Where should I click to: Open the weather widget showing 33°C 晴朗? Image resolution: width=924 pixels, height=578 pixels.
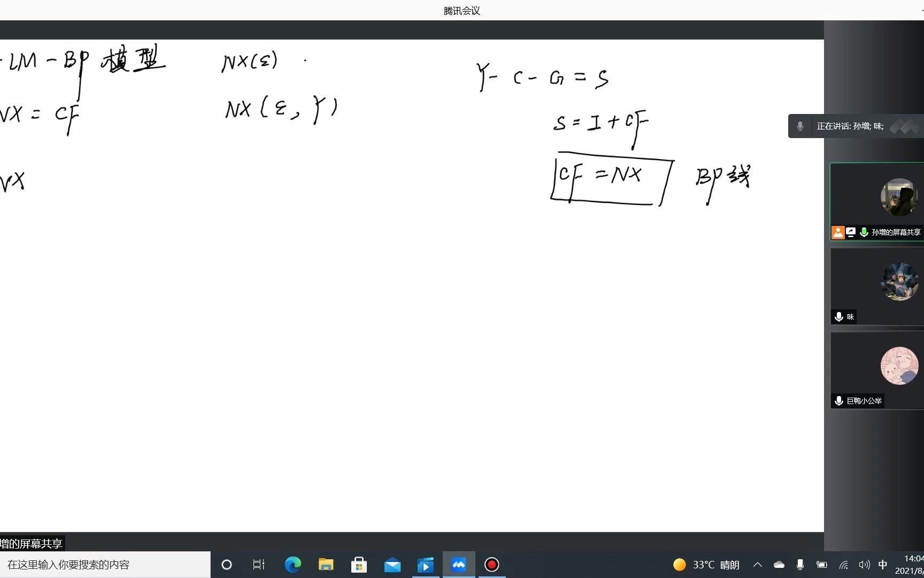(706, 565)
